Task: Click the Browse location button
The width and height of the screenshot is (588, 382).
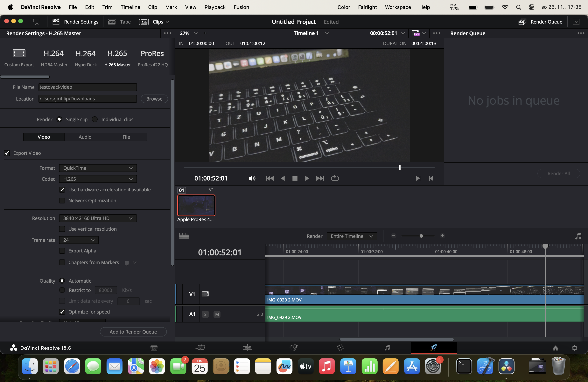Action: (x=154, y=99)
